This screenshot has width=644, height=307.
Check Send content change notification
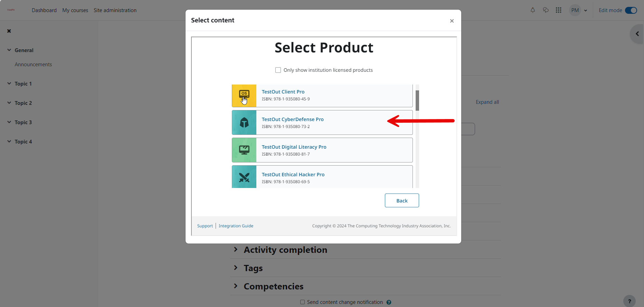pyautogui.click(x=302, y=302)
